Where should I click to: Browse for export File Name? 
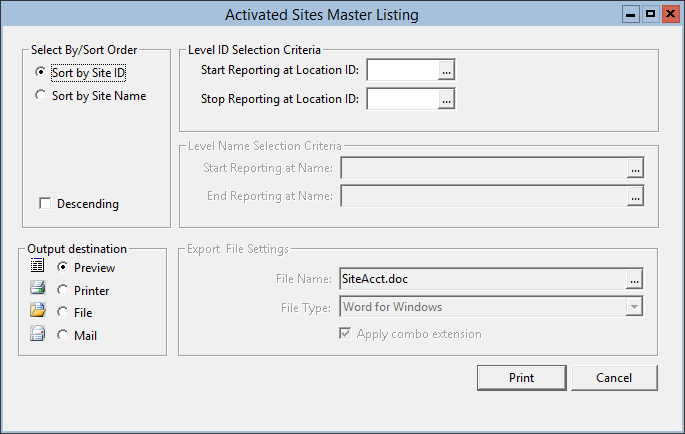point(634,278)
